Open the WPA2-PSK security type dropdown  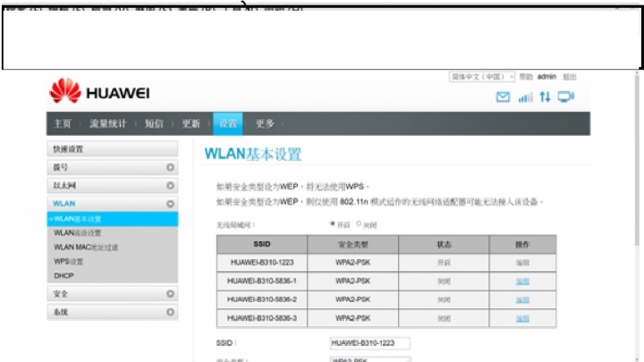coord(369,359)
